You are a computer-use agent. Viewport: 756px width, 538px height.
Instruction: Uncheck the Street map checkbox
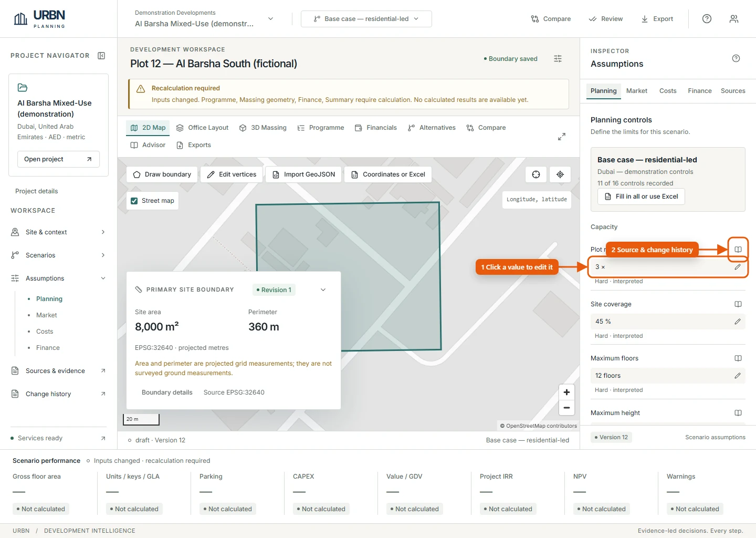pyautogui.click(x=134, y=201)
